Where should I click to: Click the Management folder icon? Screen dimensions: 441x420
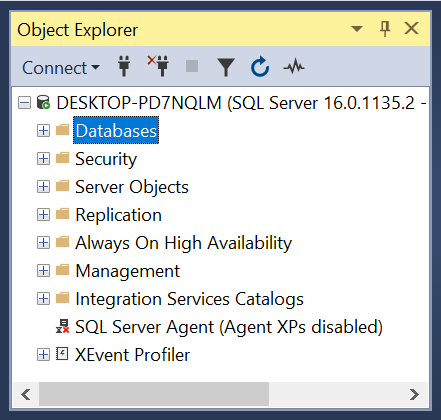click(x=62, y=270)
